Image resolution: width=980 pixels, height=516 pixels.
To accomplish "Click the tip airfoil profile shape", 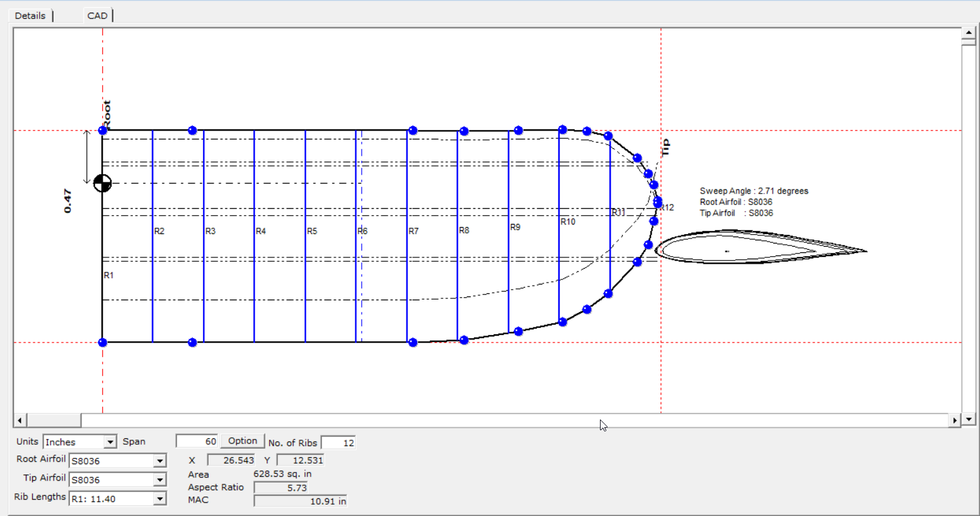I will pyautogui.click(x=756, y=248).
